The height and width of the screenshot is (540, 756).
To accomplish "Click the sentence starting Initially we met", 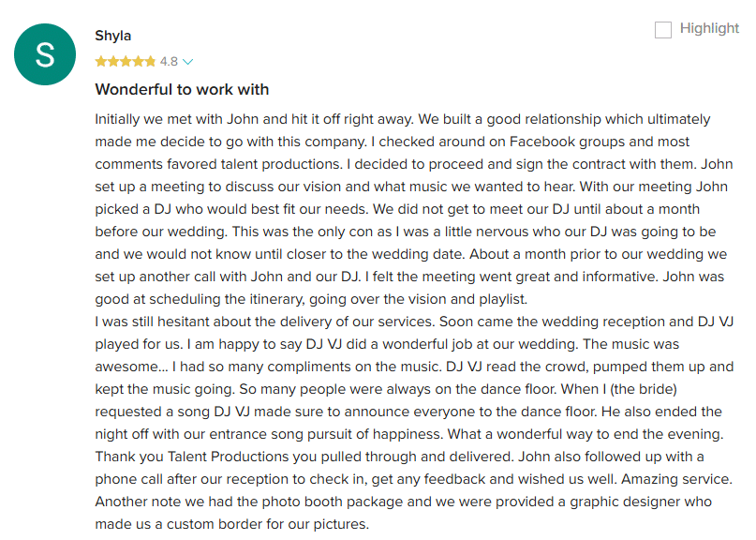I will [x=254, y=119].
